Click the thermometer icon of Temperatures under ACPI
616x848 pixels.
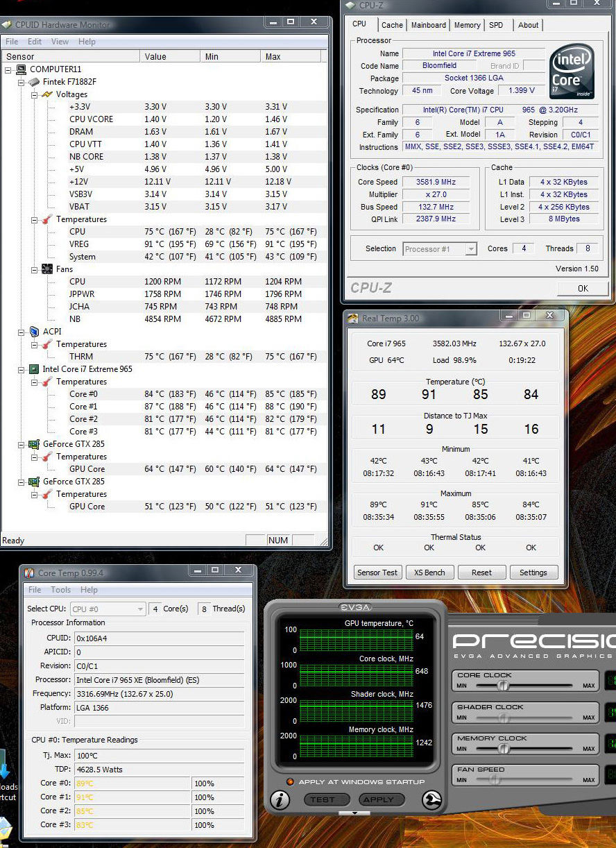point(47,344)
